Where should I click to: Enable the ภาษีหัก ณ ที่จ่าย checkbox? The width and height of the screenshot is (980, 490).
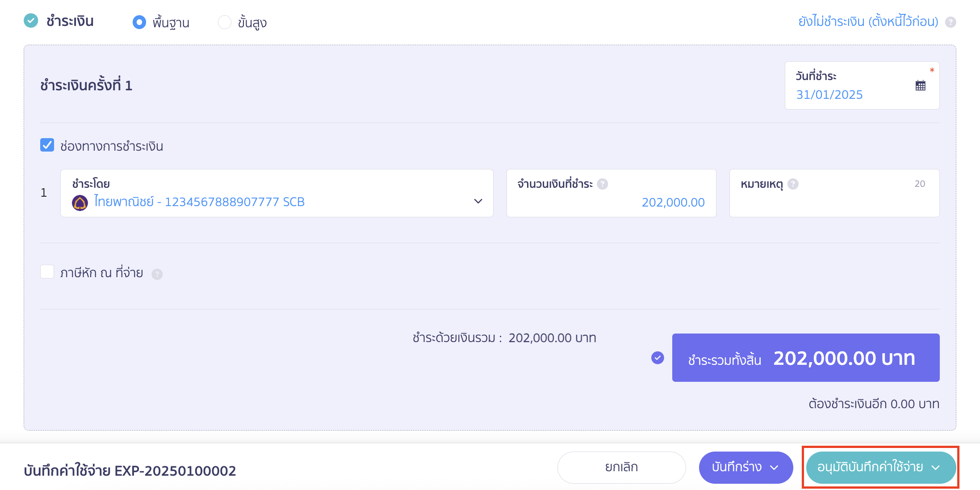pos(47,271)
